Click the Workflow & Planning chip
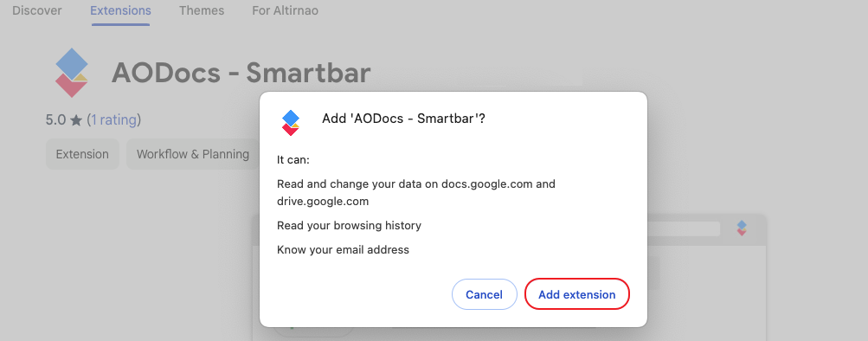Viewport: 868px width, 341px height. click(193, 154)
